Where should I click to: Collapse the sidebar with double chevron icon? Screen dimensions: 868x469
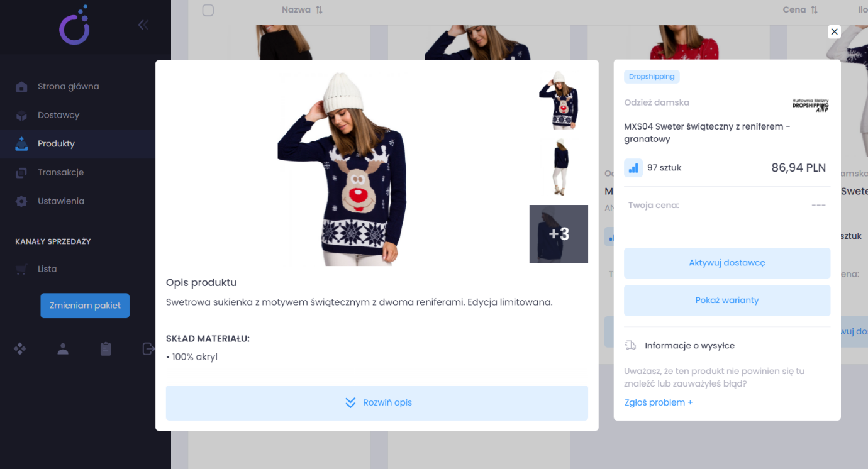(x=143, y=25)
